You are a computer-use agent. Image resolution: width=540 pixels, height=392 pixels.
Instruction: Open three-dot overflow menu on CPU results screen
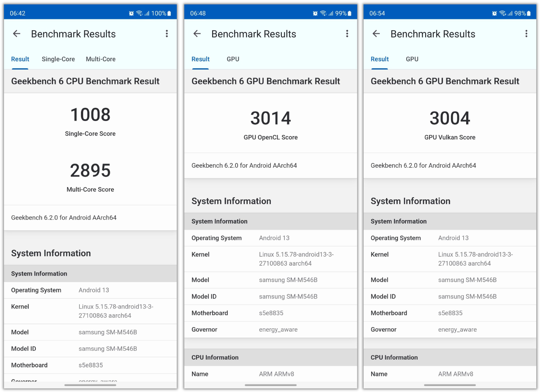167,34
